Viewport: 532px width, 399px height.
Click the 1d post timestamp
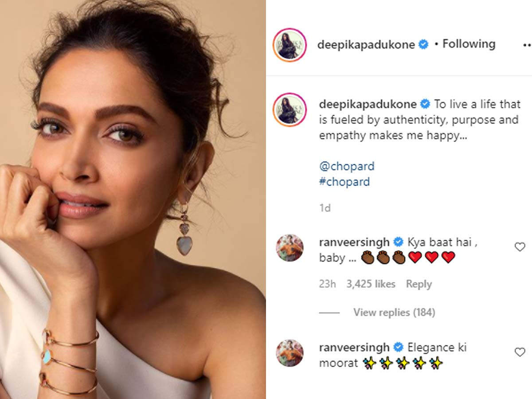[325, 208]
